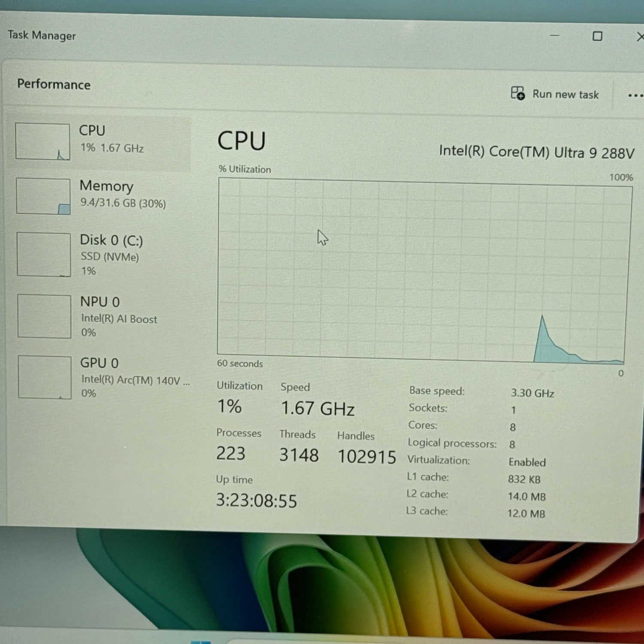Open the three-dot more options menu
Image resolution: width=644 pixels, height=644 pixels.
pyautogui.click(x=635, y=95)
